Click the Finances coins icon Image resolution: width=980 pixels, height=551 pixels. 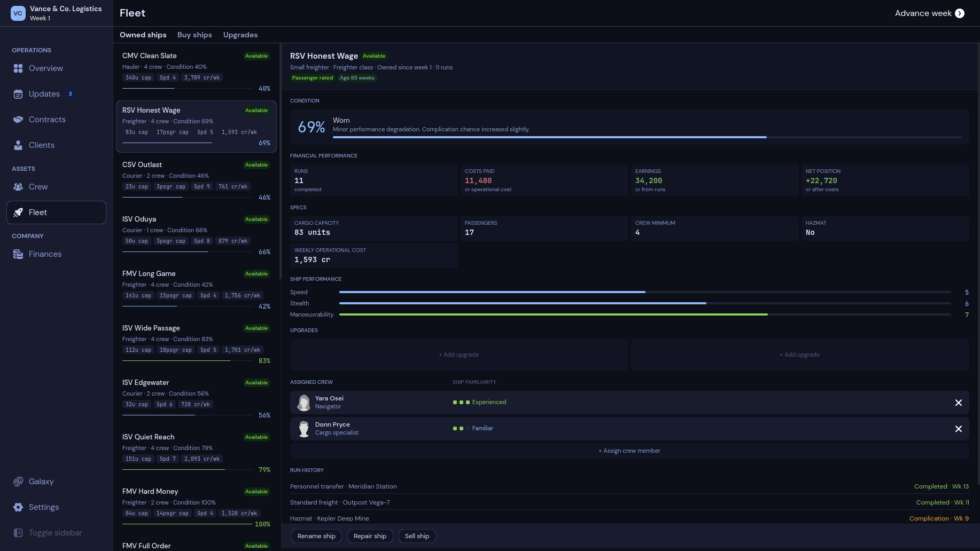[x=18, y=254]
